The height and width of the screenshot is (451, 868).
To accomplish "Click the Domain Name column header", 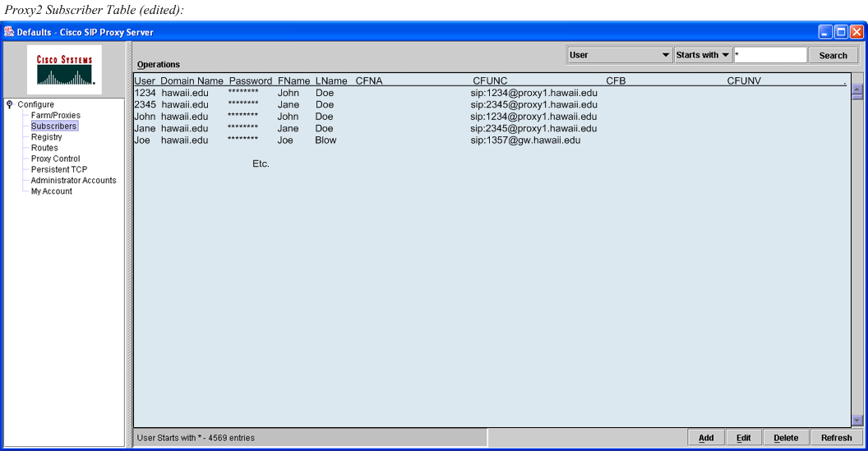I will point(192,81).
